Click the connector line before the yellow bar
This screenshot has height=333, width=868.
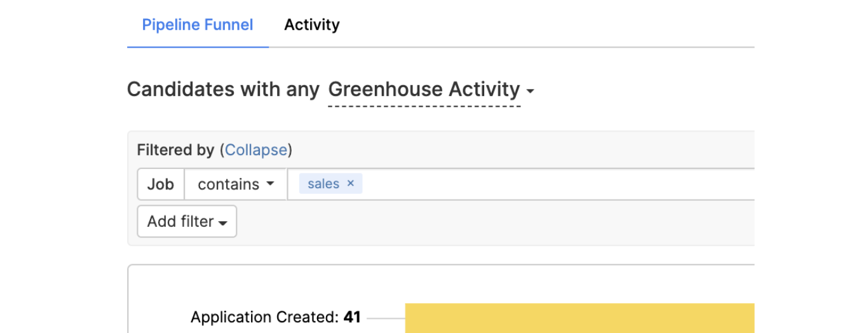coord(386,318)
